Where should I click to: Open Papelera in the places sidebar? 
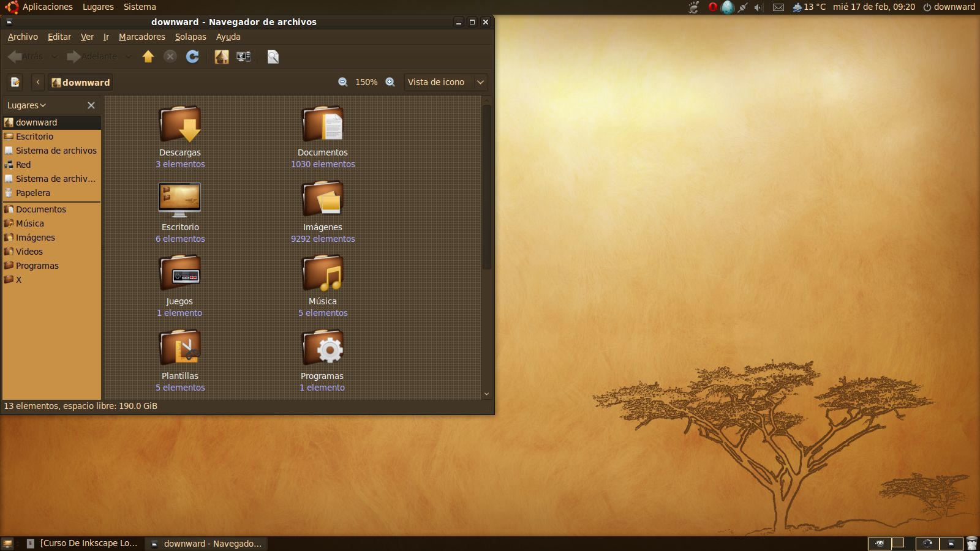coord(52,193)
